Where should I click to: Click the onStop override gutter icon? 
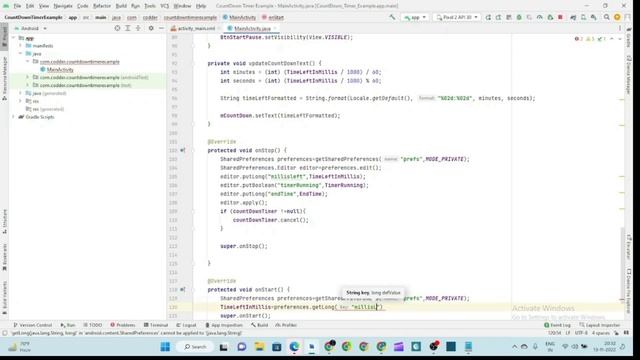point(182,150)
